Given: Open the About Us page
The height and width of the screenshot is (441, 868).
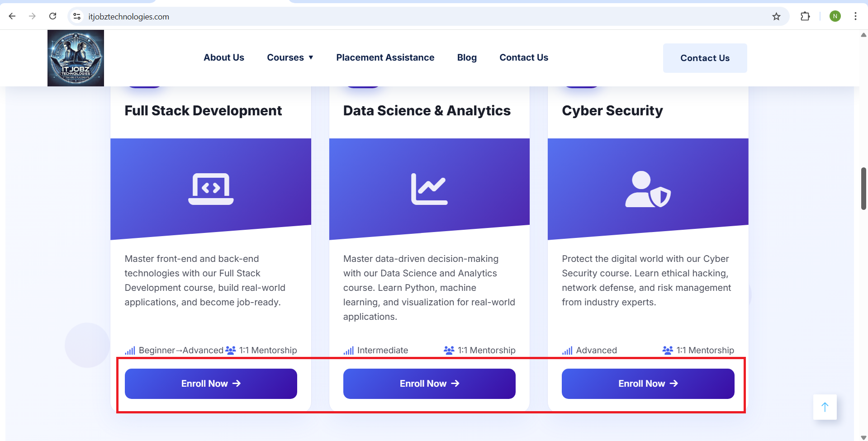Looking at the screenshot, I should tap(223, 57).
